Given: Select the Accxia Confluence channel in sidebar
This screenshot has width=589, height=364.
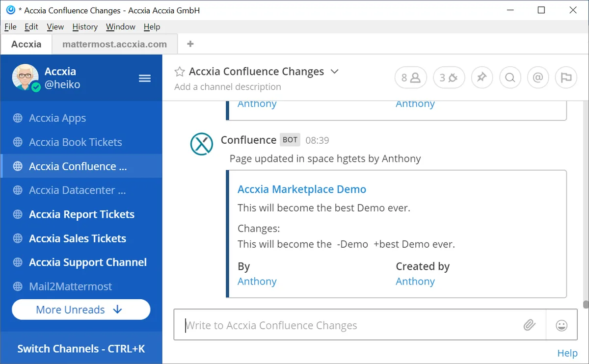Looking at the screenshot, I should click(81, 166).
